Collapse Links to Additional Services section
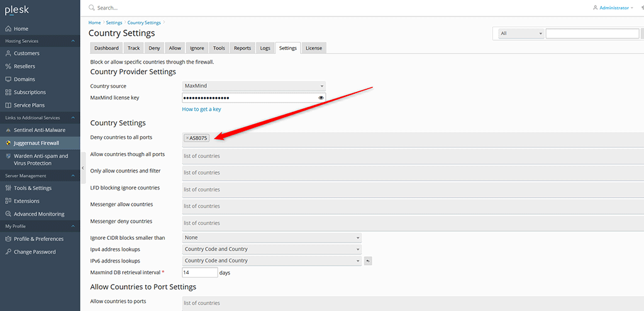644x311 pixels. (x=73, y=118)
